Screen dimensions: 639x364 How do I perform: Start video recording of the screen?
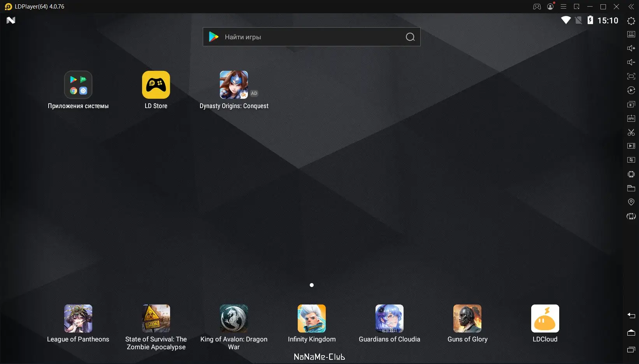coord(631,146)
